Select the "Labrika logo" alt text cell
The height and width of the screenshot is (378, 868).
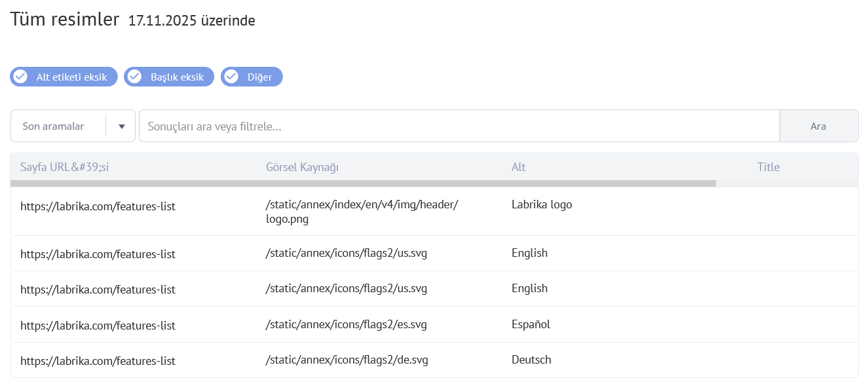[x=541, y=204]
